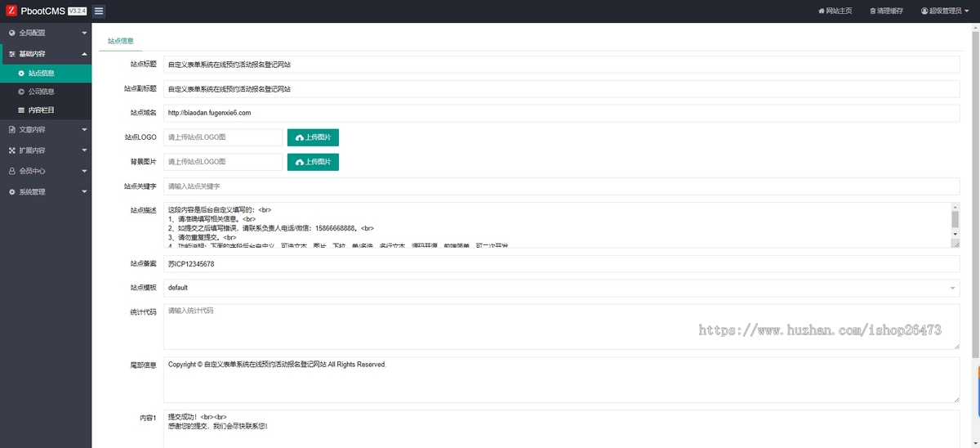This screenshot has height=448, width=980.
Task: Click the V3.2.4 version badge
Action: (x=78, y=11)
